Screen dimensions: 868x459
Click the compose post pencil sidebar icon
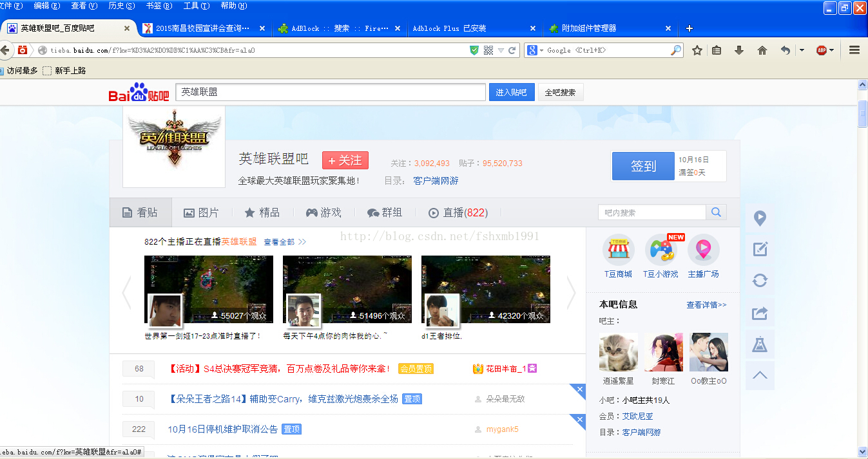point(760,249)
